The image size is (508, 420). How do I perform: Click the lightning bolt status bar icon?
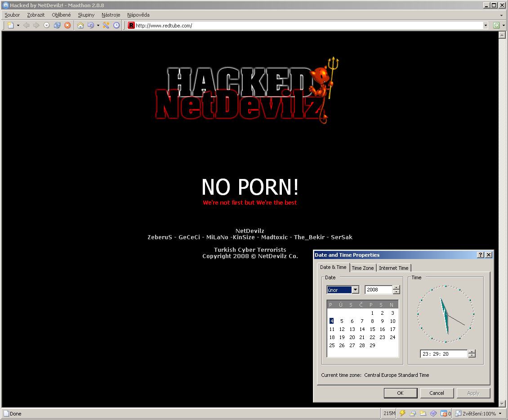click(402, 413)
